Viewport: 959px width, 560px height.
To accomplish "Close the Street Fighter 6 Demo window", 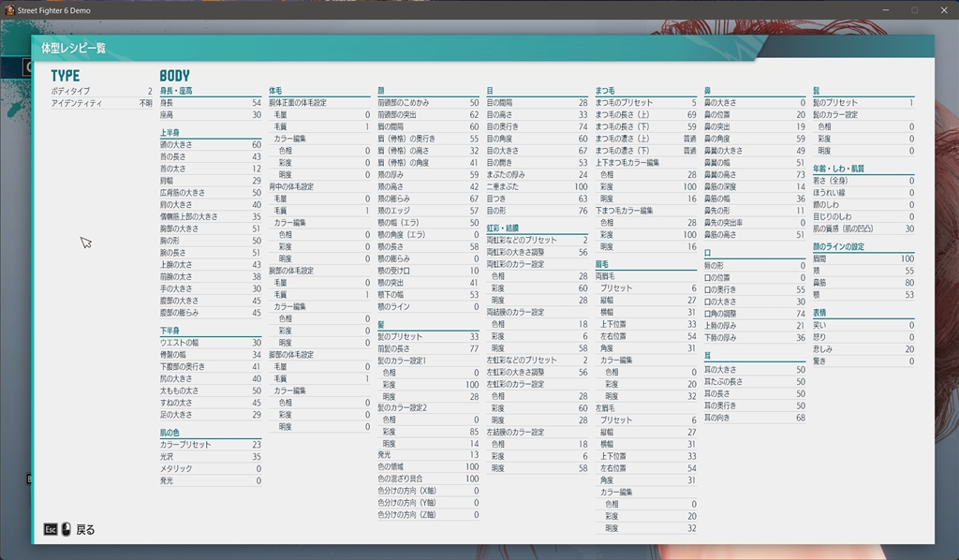I will pyautogui.click(x=944, y=9).
